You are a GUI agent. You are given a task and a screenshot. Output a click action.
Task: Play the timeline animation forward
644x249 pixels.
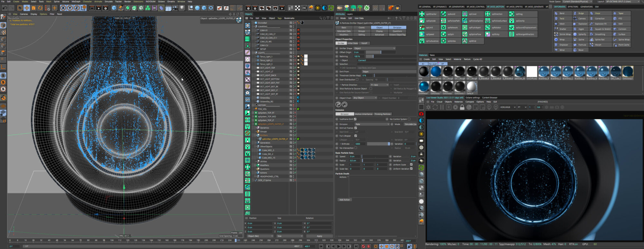click(338, 246)
